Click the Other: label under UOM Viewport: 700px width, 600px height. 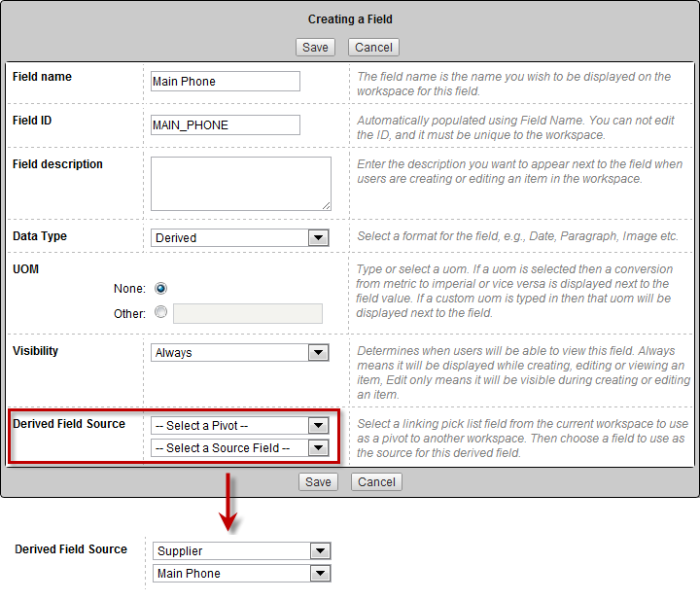pos(129,314)
